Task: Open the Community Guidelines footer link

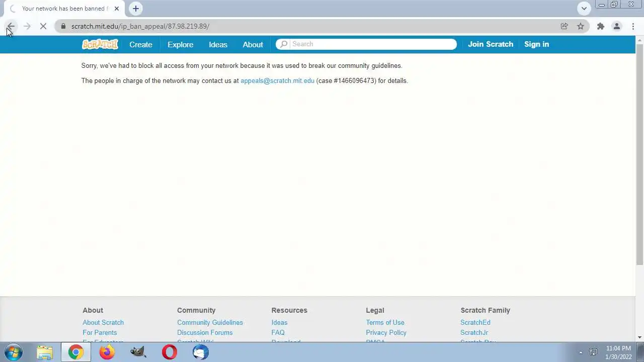Action: tap(210, 322)
